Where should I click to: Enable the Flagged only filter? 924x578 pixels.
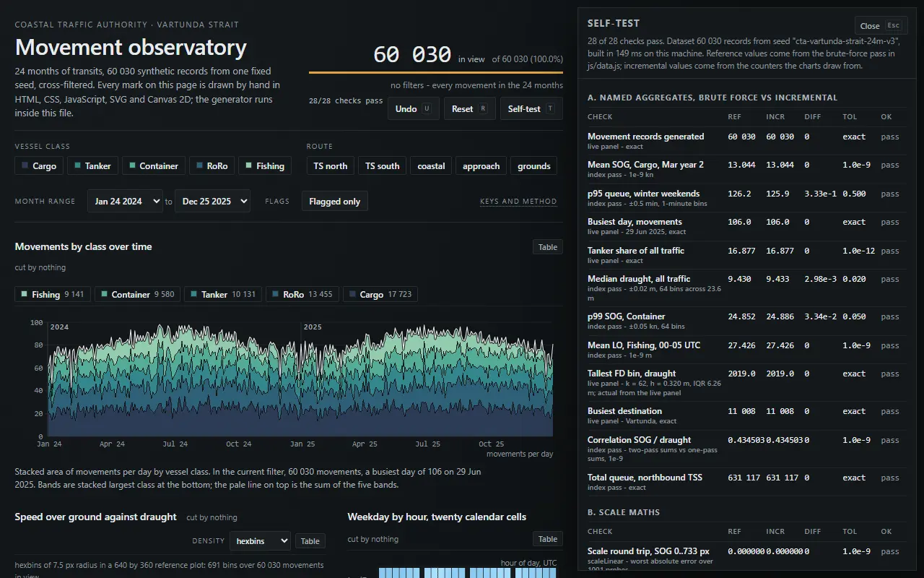click(334, 202)
